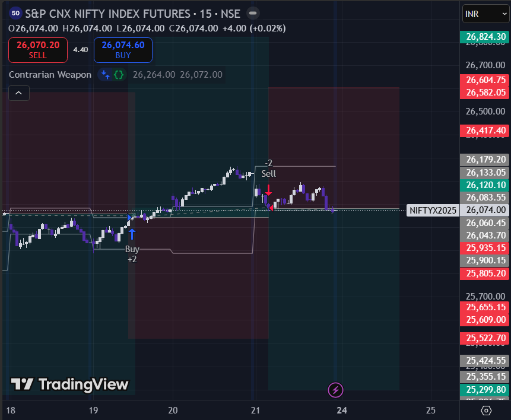Click date 24 on the time axis
Image resolution: width=511 pixels, height=420 pixels.
click(x=341, y=411)
